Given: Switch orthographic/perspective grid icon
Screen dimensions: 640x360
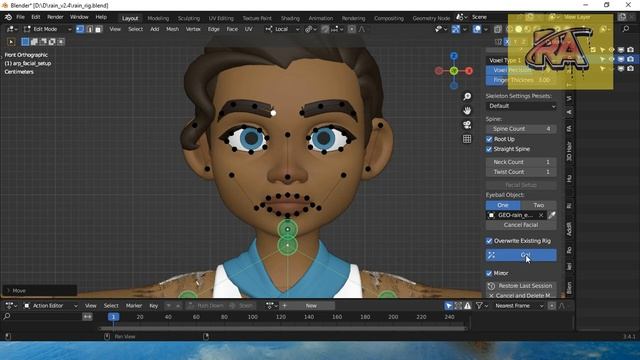Looking at the screenshot, I should [x=467, y=139].
